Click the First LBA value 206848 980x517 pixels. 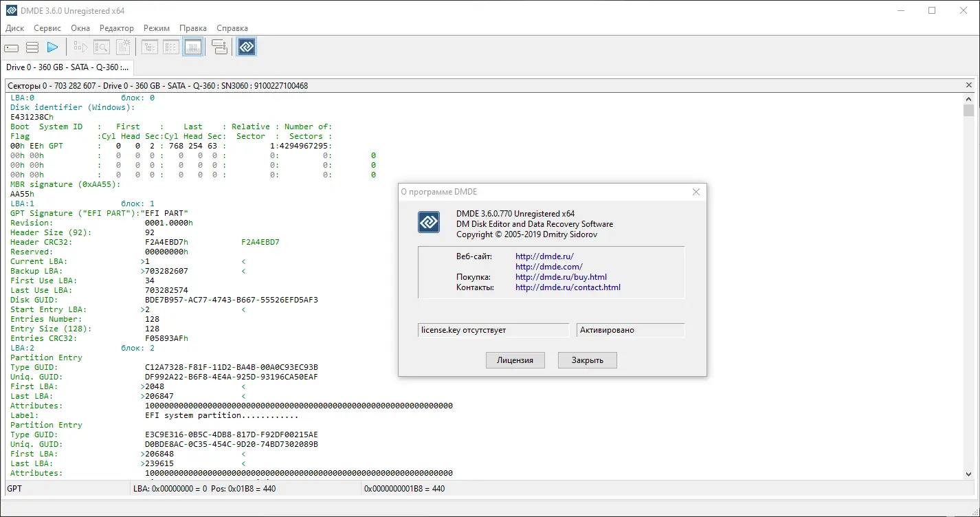(159, 454)
